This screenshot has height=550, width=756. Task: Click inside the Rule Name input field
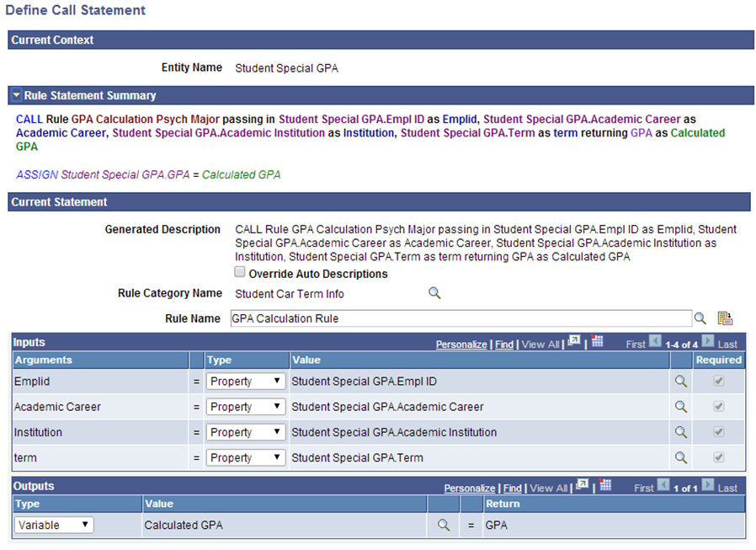tap(421, 318)
